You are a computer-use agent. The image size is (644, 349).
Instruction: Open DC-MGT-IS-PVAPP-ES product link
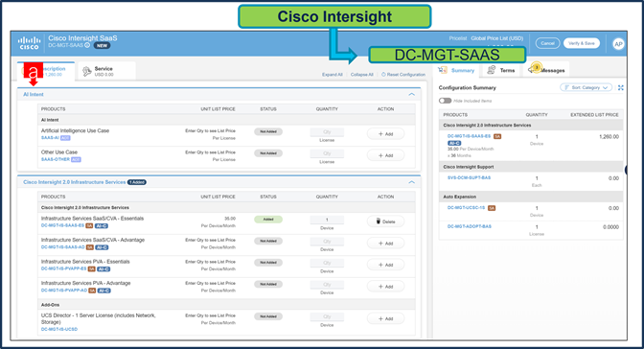click(x=63, y=268)
